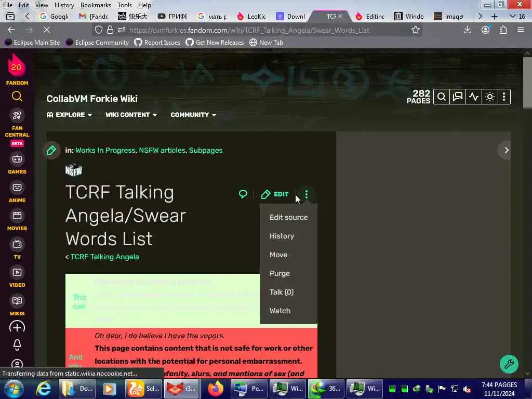Click Firefox icon in taskbar
The height and width of the screenshot is (399, 532).
216,389
